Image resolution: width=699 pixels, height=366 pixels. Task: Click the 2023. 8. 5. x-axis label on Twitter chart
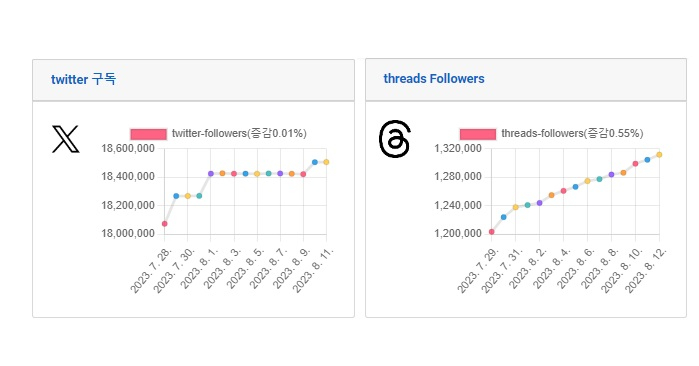(x=246, y=269)
